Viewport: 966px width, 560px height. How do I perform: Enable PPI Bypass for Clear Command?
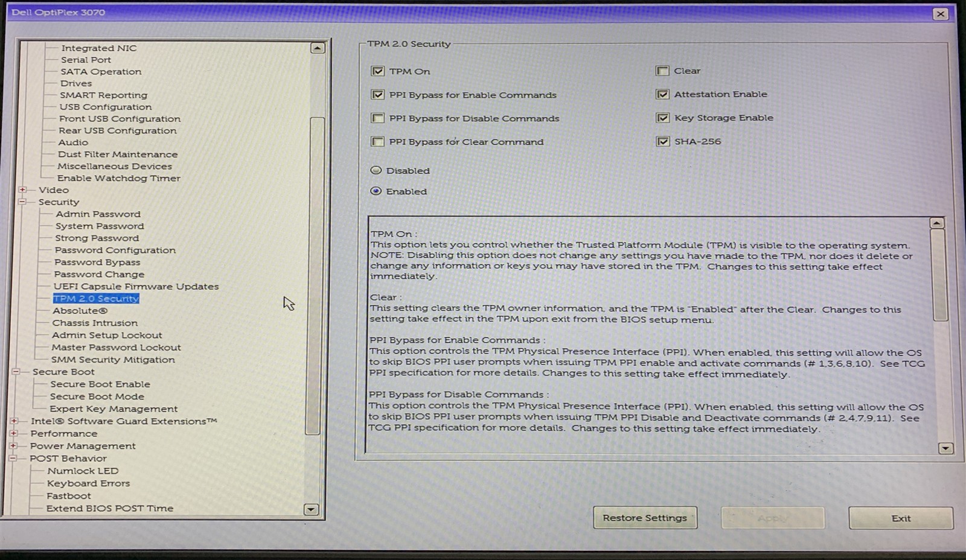click(x=378, y=142)
